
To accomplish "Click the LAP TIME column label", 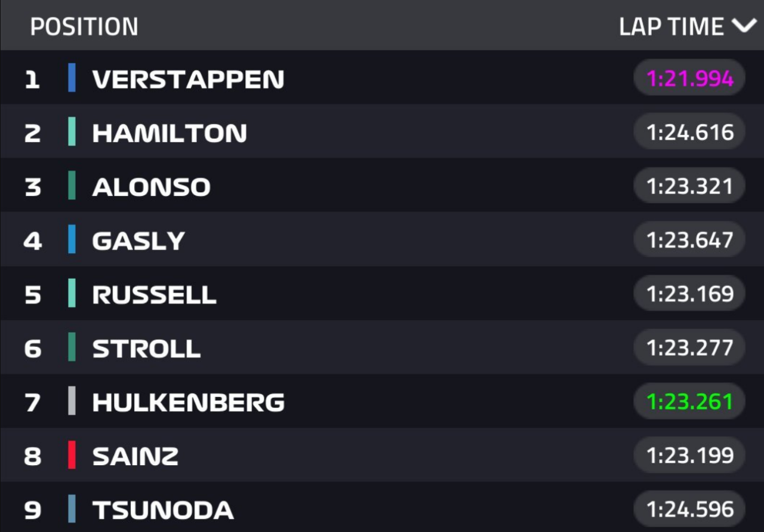I will pos(671,27).
